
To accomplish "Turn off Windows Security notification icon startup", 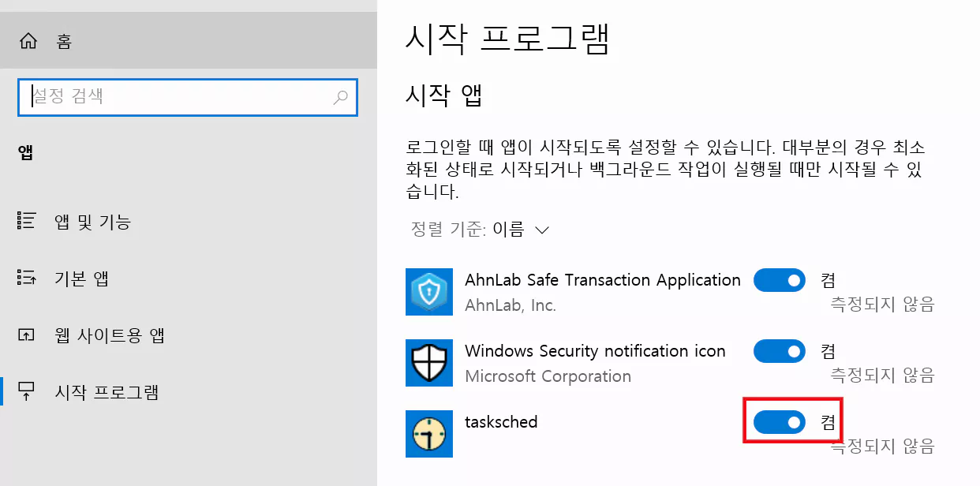I will (779, 351).
